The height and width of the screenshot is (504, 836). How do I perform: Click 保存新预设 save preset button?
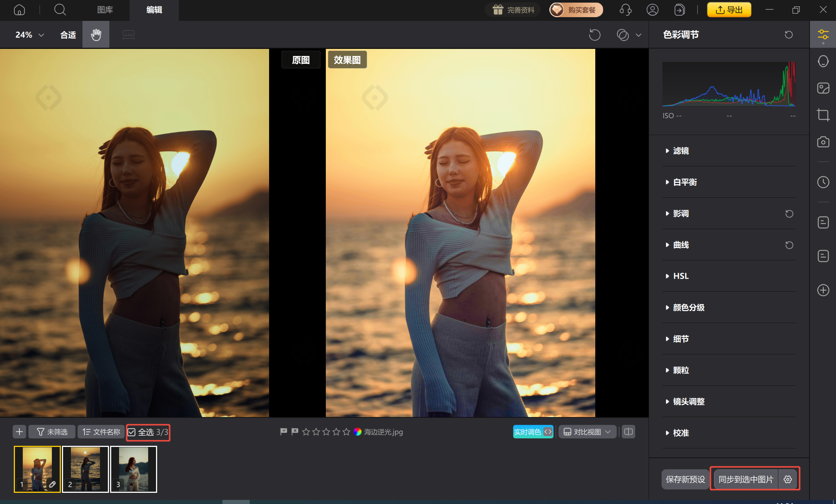[685, 479]
